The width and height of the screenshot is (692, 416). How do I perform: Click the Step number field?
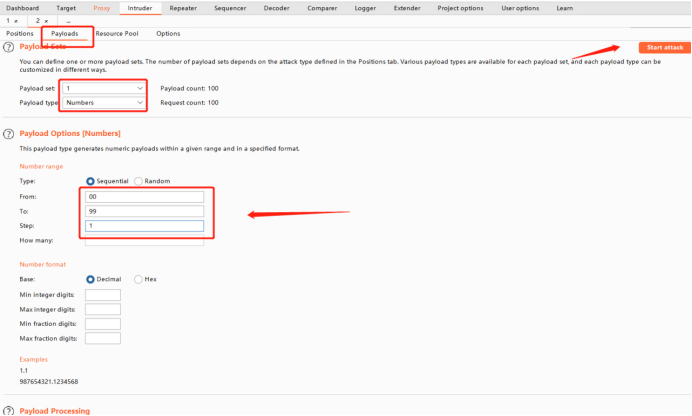pyautogui.click(x=144, y=226)
